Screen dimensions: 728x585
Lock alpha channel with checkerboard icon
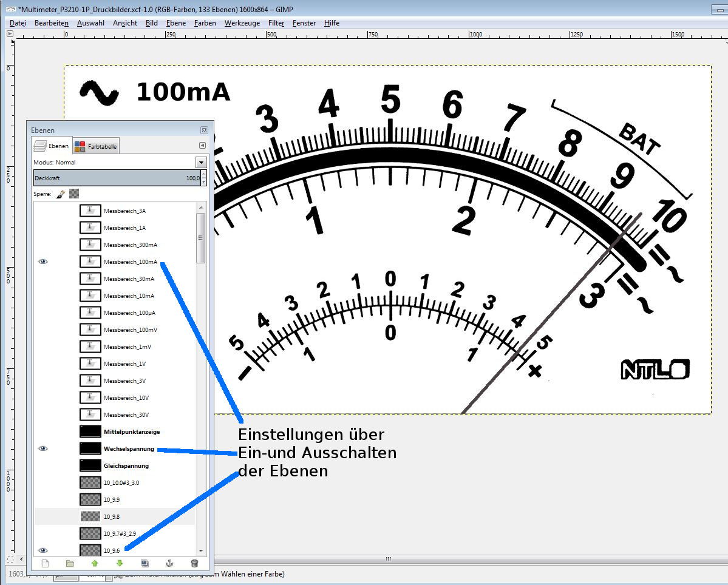74,194
